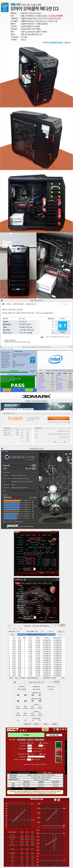The width and height of the screenshot is (73, 868).
Task: Open the File menu in Intel Diagnostic Tool
Action: tap(2, 349)
